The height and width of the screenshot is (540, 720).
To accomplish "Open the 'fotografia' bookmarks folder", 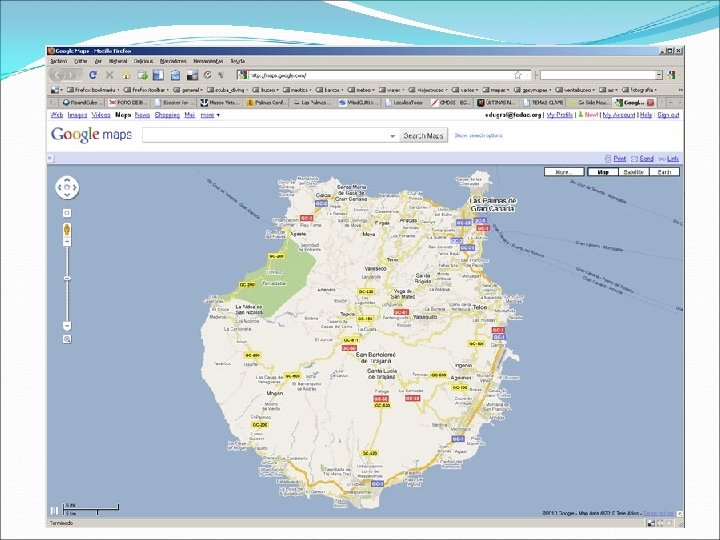I will pyautogui.click(x=639, y=90).
